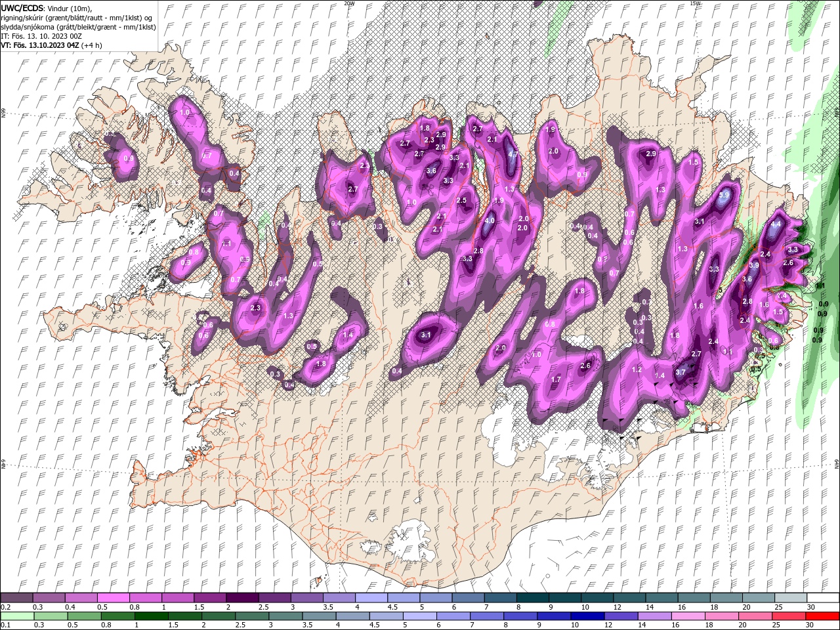Image resolution: width=840 pixels, height=630 pixels.
Task: Select the lower legend swatch between 4 and 4.5
Action: 352,616
